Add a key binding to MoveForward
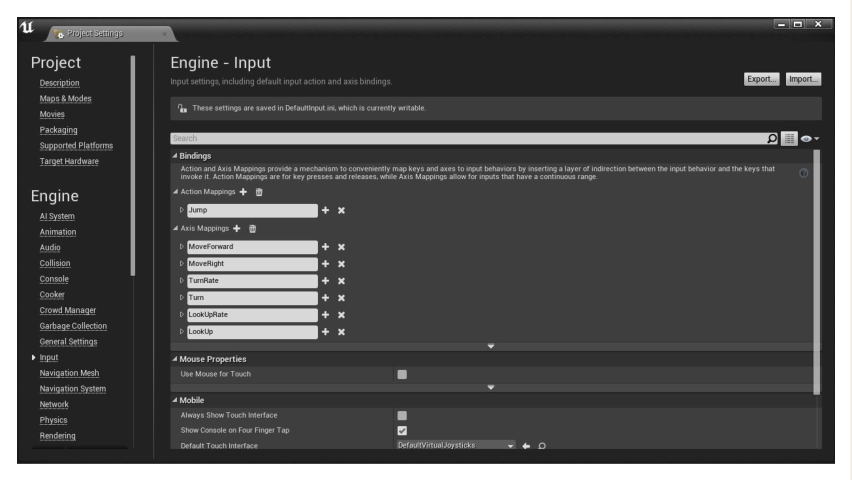Viewport: 852px width, 480px height. tap(325, 247)
